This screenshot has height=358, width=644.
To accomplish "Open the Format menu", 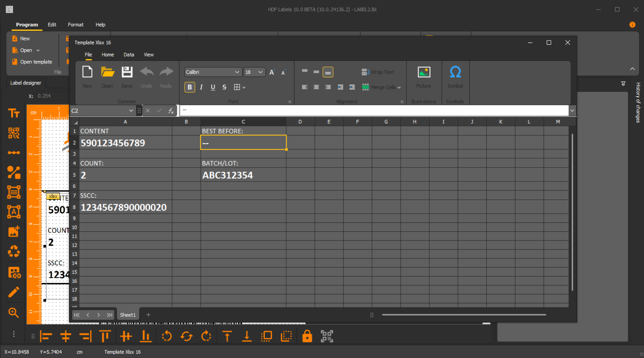I will (75, 25).
